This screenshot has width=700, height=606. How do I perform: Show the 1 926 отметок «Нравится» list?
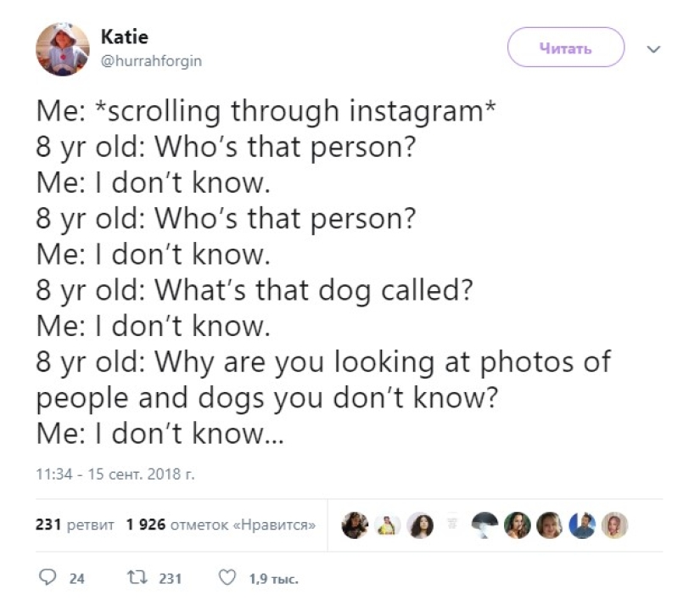[x=221, y=525]
